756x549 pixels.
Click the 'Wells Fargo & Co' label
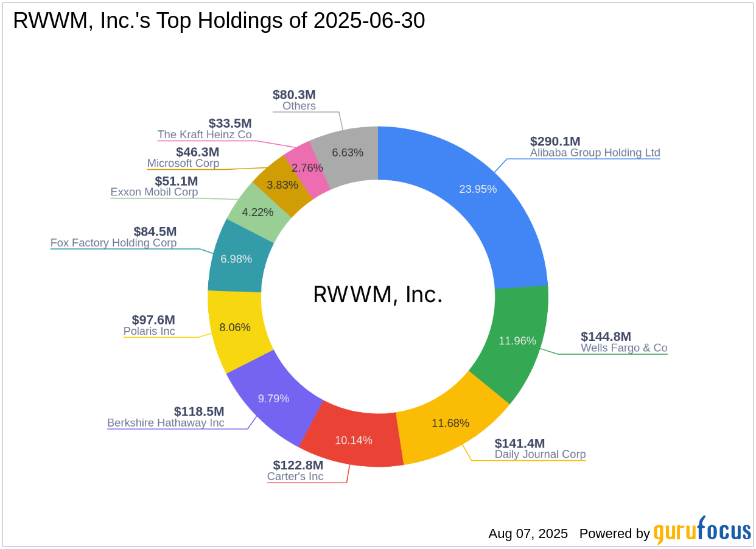(x=624, y=348)
